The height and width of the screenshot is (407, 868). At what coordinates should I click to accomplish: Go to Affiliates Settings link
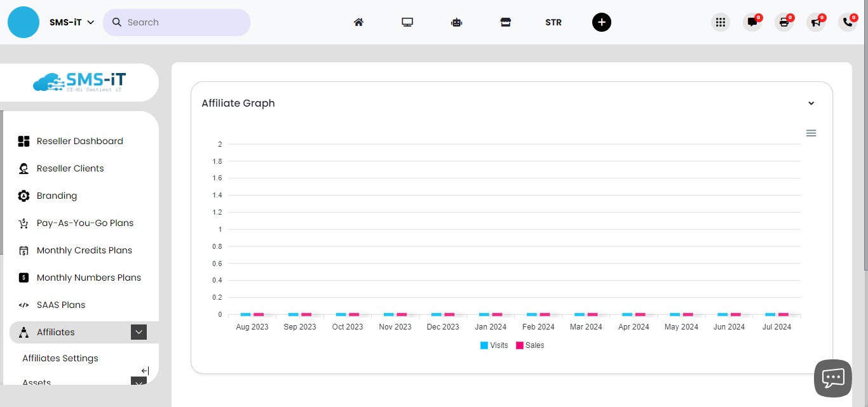tap(60, 358)
